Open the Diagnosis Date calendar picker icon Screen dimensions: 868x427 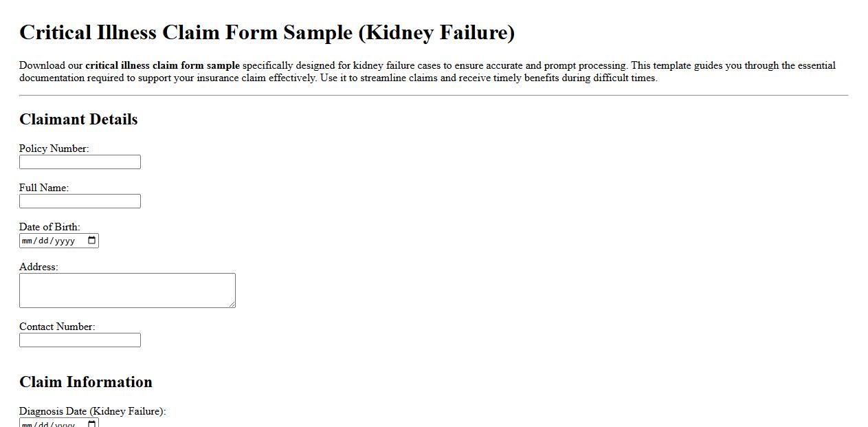click(x=92, y=423)
